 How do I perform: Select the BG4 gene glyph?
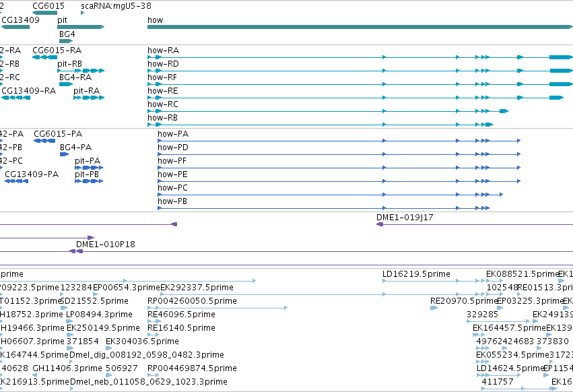[x=66, y=40]
